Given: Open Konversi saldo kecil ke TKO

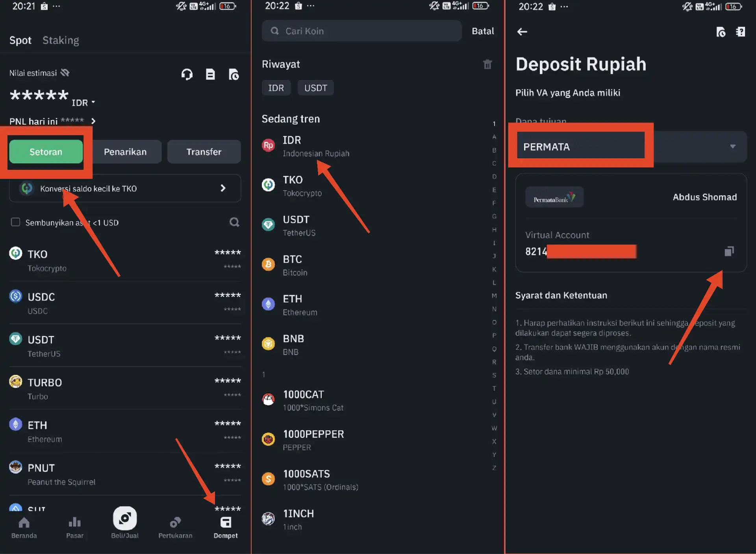Looking at the screenshot, I should 125,188.
